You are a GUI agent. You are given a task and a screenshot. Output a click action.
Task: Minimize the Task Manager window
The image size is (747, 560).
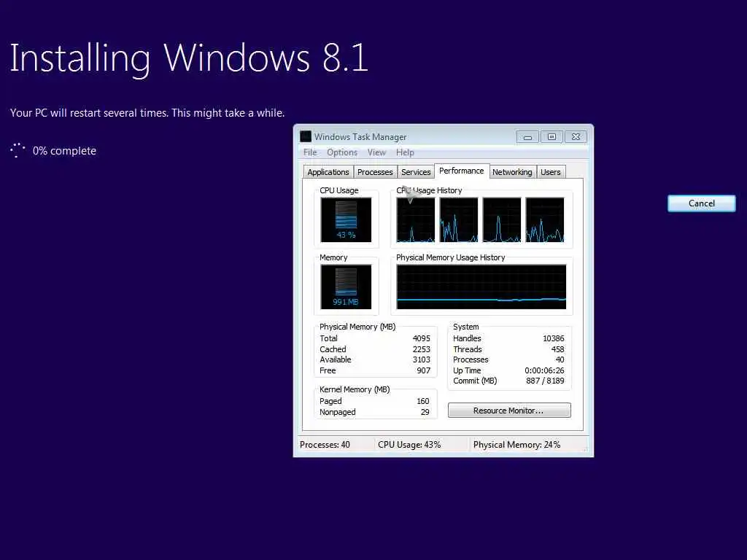click(527, 137)
